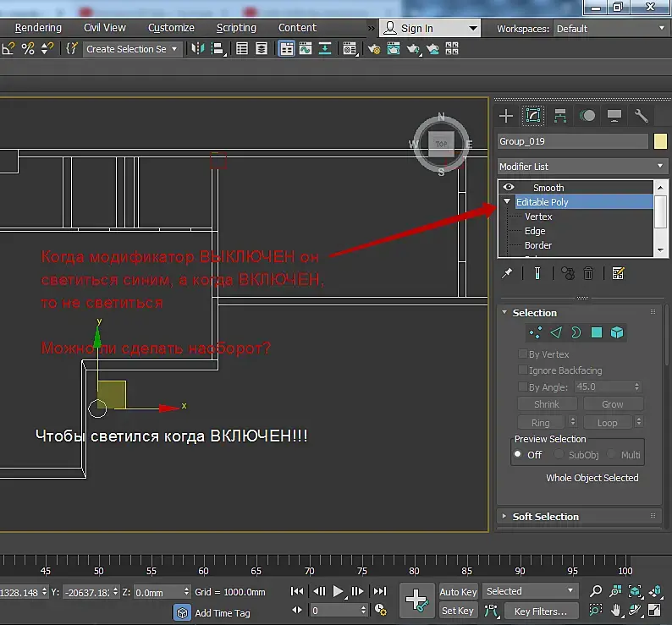
Task: Select Polygon sub-object level icon
Action: click(597, 332)
